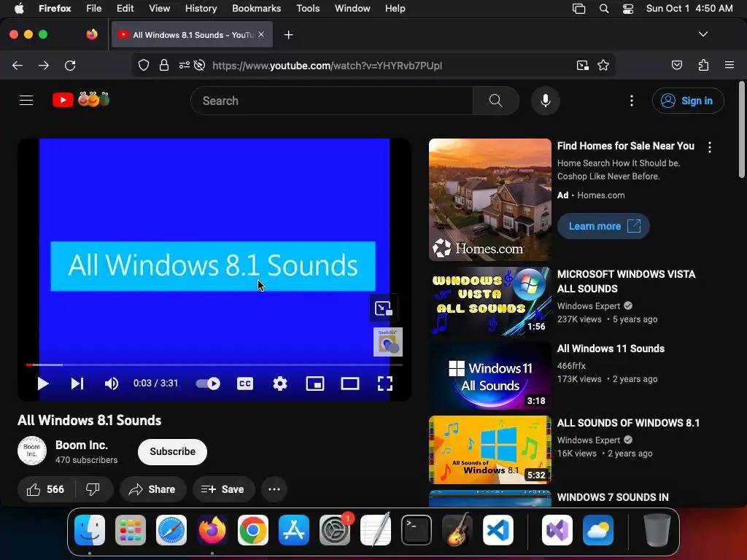Open the tracking protection shield icon
747x560 pixels.
[x=144, y=65]
